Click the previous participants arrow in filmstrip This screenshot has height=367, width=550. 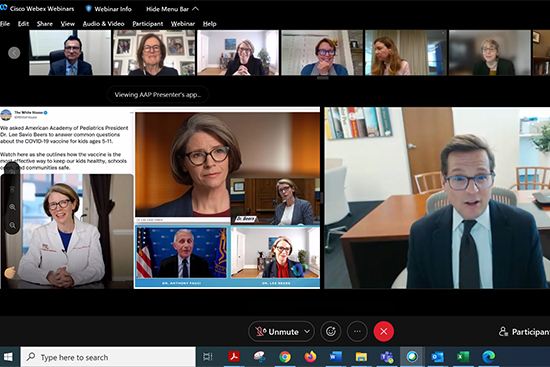[x=14, y=53]
